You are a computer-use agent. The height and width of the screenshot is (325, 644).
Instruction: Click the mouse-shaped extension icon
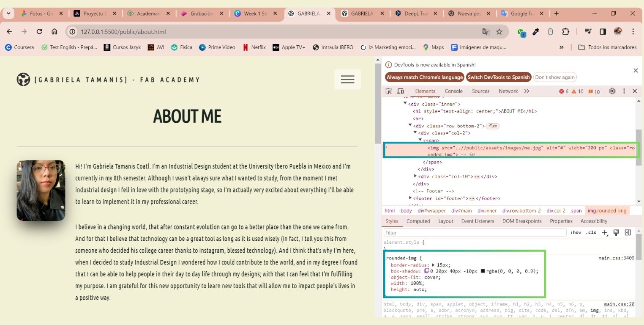(x=550, y=32)
